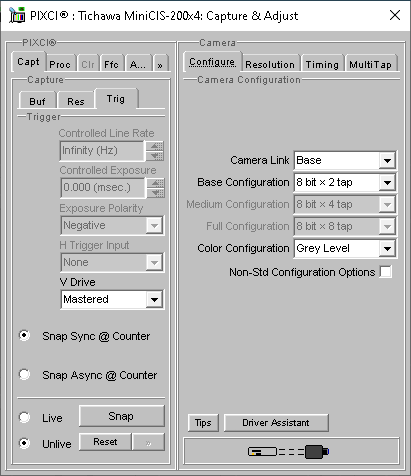Click the camera connection status icon
Image resolution: width=411 pixels, height=476 pixels.
point(289,452)
